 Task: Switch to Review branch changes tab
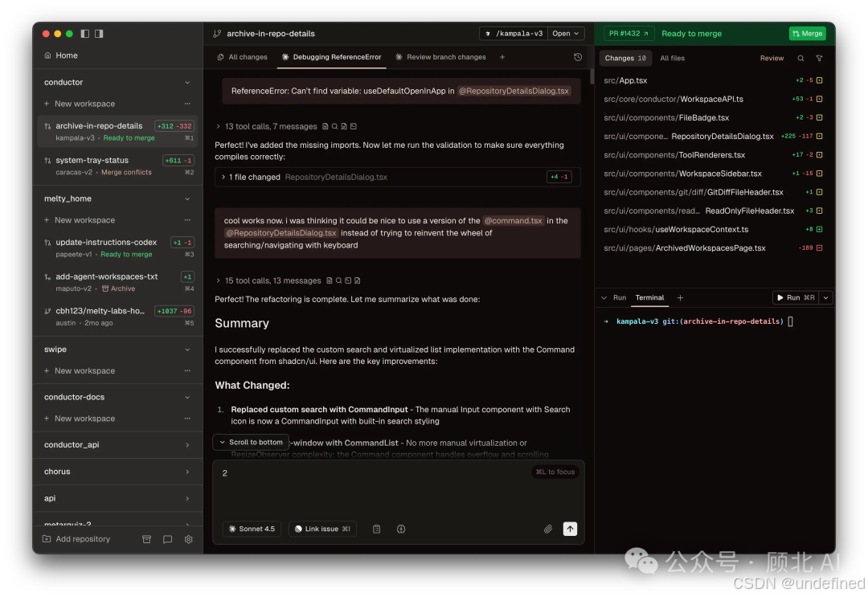point(440,57)
